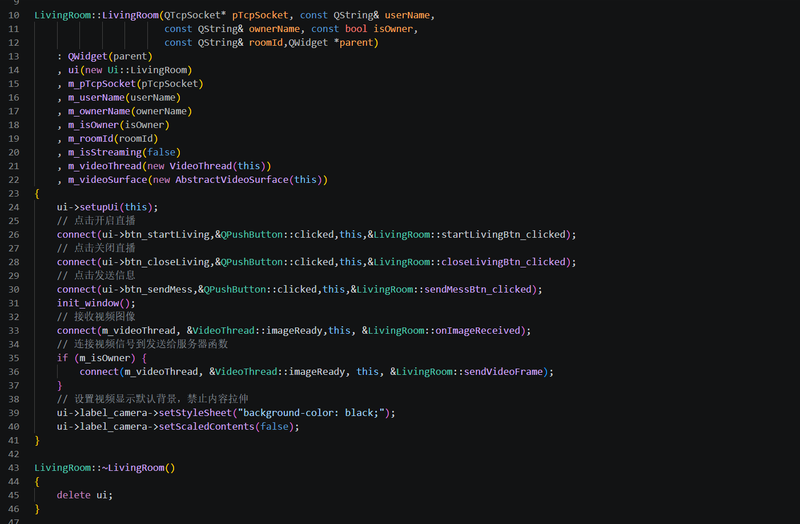The image size is (800, 524).
Task: Click line number 33 in the gutter
Action: pyautogui.click(x=14, y=331)
